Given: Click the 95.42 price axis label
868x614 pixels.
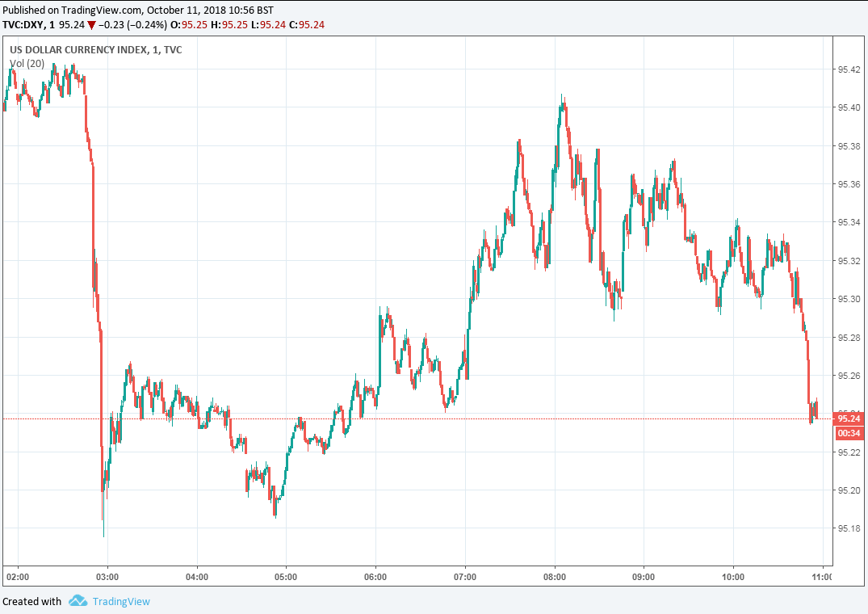Looking at the screenshot, I should pyautogui.click(x=848, y=69).
